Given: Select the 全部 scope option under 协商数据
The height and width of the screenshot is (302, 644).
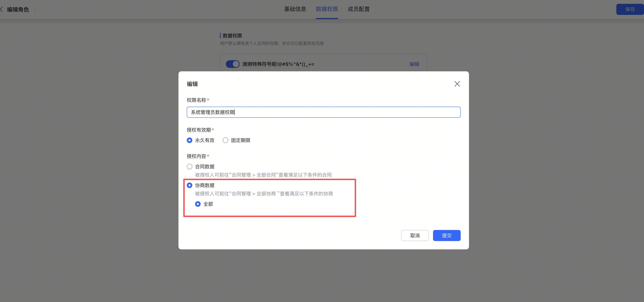Looking at the screenshot, I should coord(198,204).
